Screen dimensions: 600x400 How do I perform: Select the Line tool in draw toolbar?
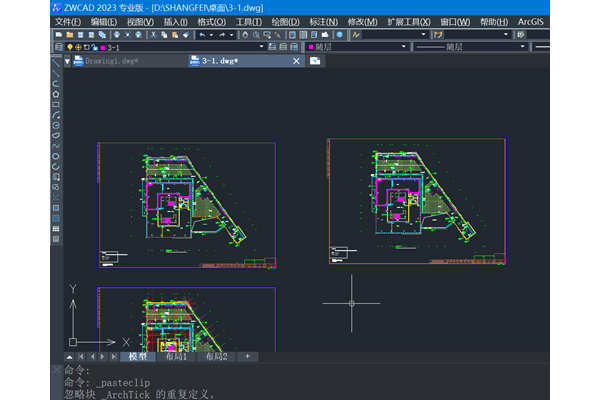[56, 61]
